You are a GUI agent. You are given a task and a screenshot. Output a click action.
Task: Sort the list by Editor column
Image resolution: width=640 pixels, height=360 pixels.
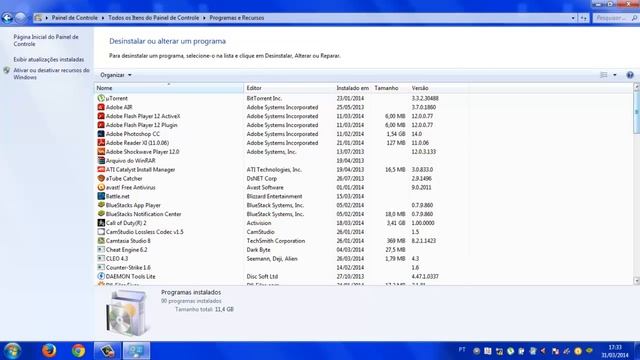coord(289,88)
